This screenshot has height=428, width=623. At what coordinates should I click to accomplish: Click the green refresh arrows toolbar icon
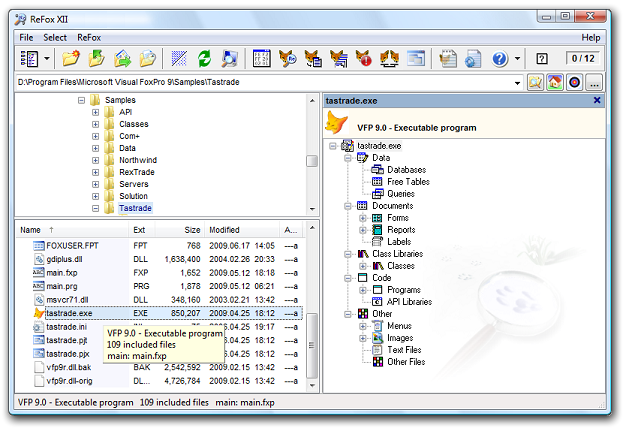(x=204, y=59)
